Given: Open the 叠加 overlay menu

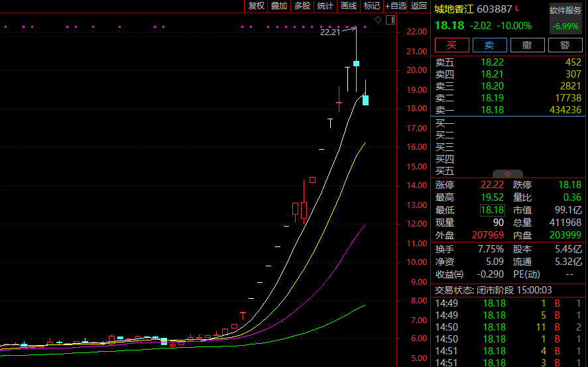Looking at the screenshot, I should 279,6.
